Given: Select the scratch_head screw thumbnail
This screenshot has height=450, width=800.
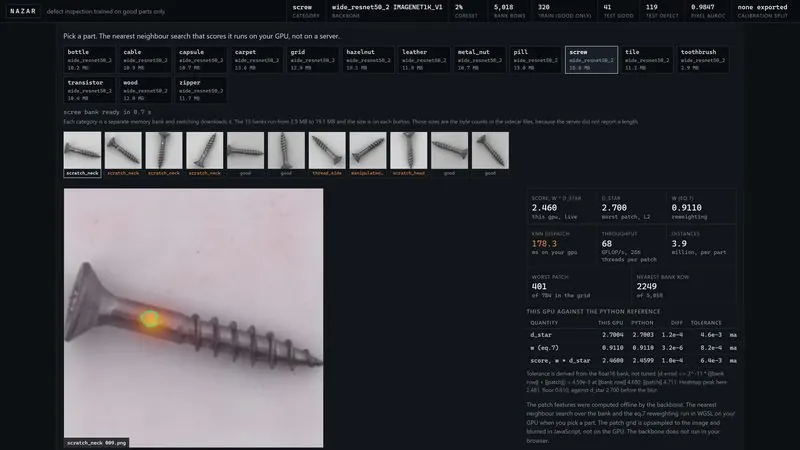Looking at the screenshot, I should click(x=409, y=154).
